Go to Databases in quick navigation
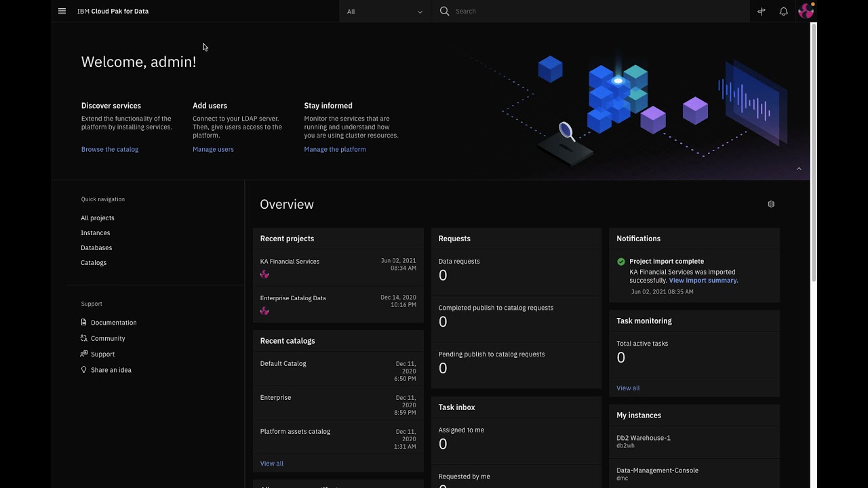This screenshot has height=488, width=868. click(96, 248)
